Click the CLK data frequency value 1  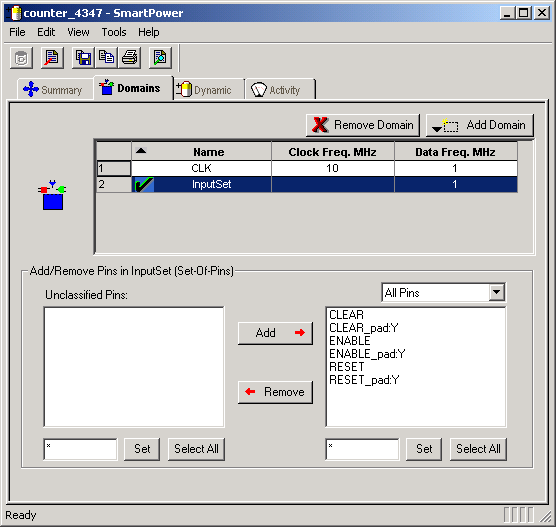[x=455, y=168]
